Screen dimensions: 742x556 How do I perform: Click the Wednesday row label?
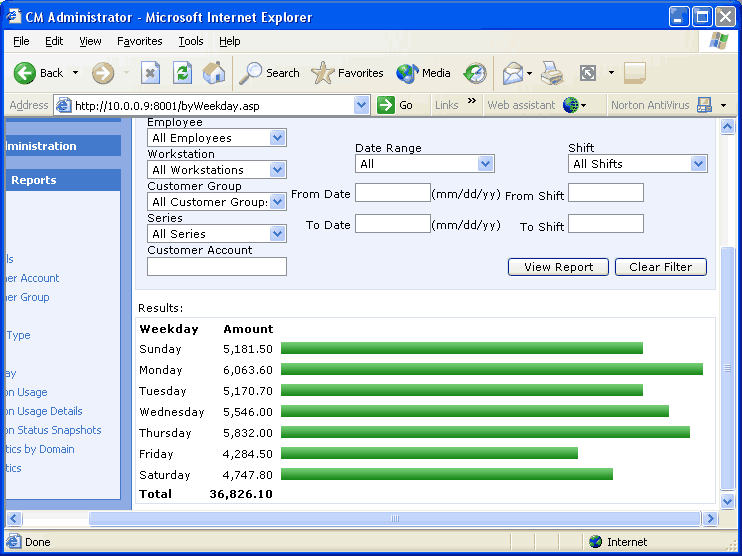pos(171,412)
